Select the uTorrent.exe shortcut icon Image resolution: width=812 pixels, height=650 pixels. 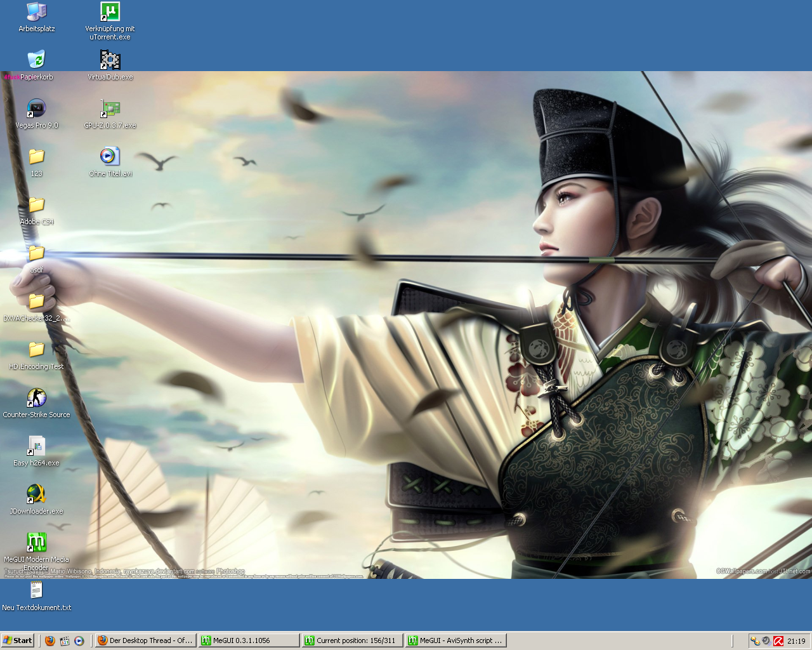[110, 12]
